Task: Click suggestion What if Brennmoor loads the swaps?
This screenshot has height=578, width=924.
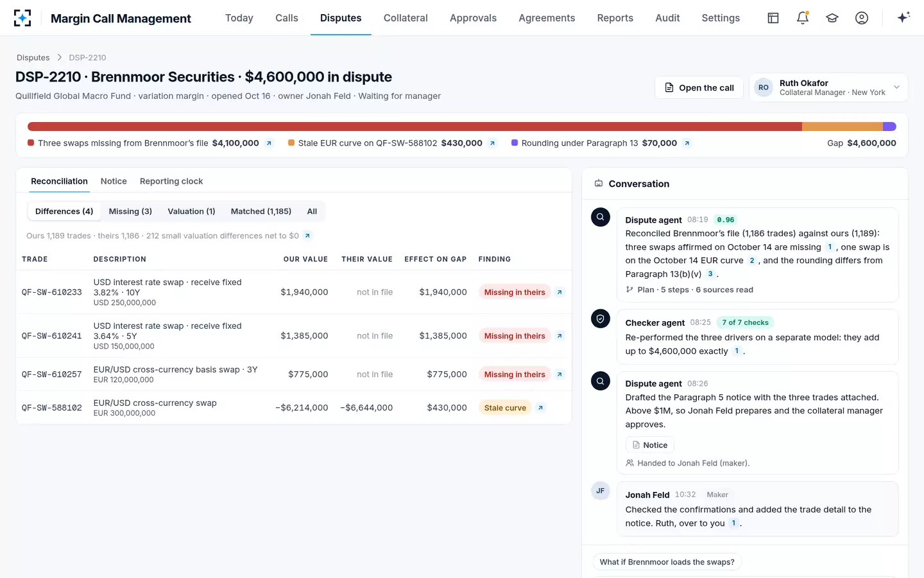Action: pos(667,562)
